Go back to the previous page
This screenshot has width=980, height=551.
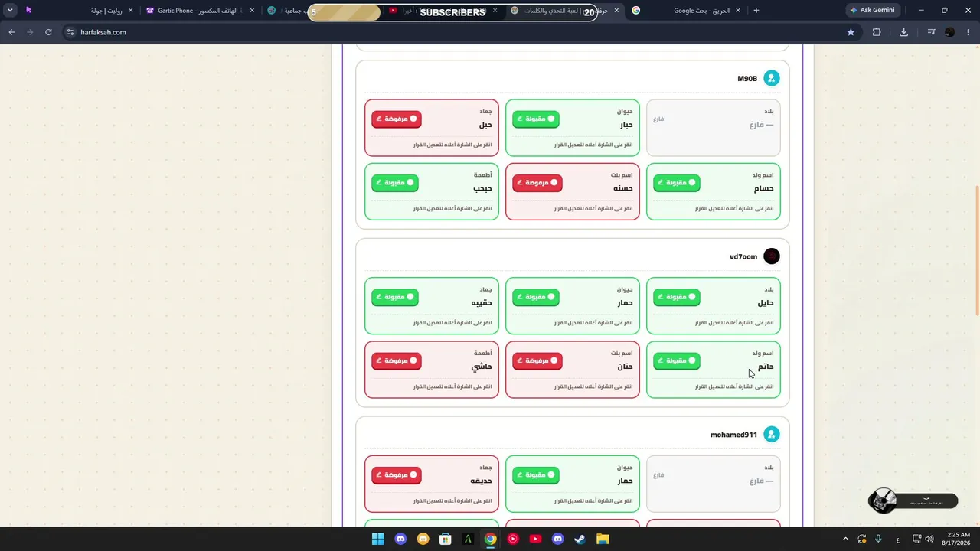point(11,32)
